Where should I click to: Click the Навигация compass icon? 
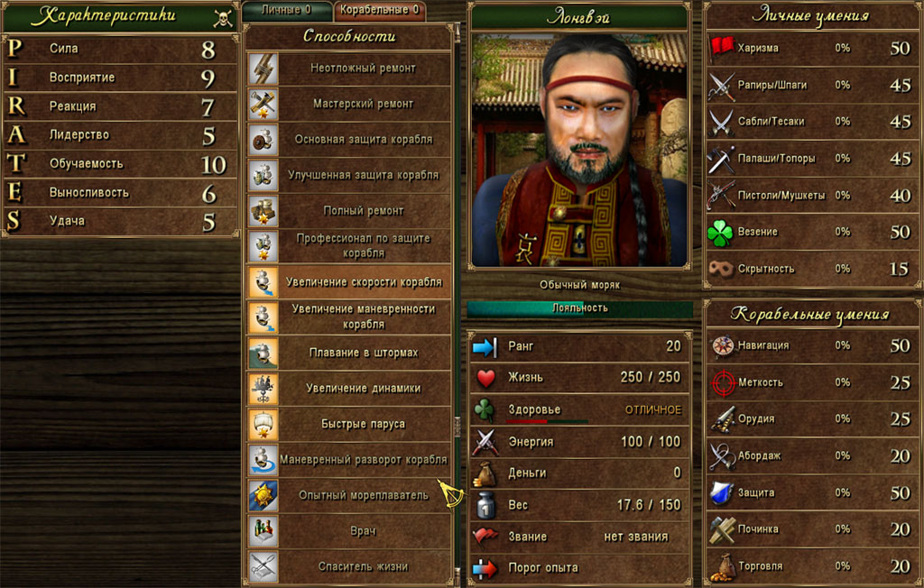click(x=722, y=345)
